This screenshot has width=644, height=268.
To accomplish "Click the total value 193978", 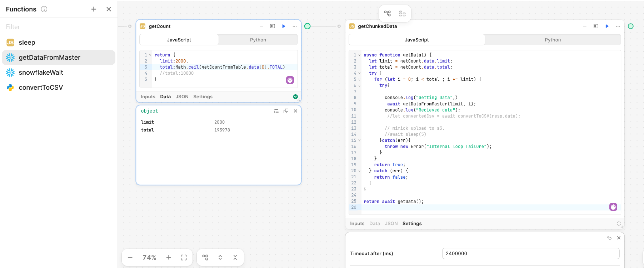I will pos(222,130).
